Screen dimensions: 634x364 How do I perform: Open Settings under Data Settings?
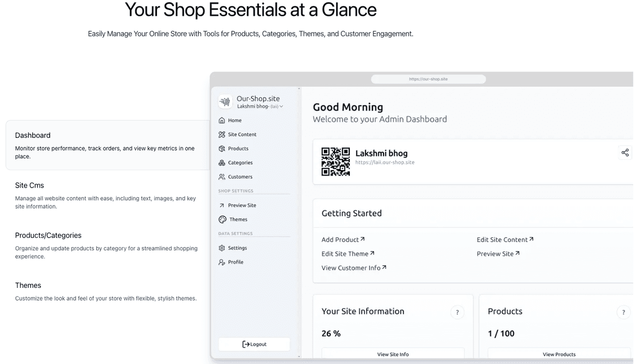[x=221, y=248]
